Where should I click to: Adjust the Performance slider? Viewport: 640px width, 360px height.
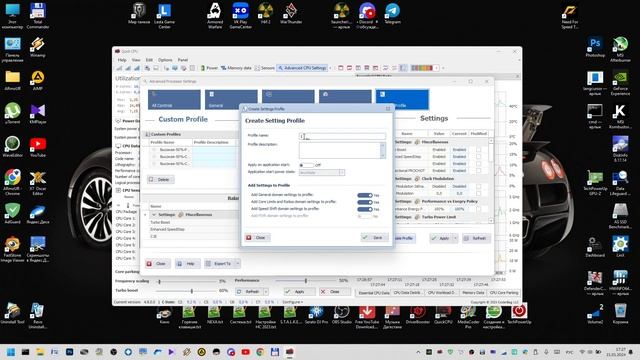[x=306, y=281]
